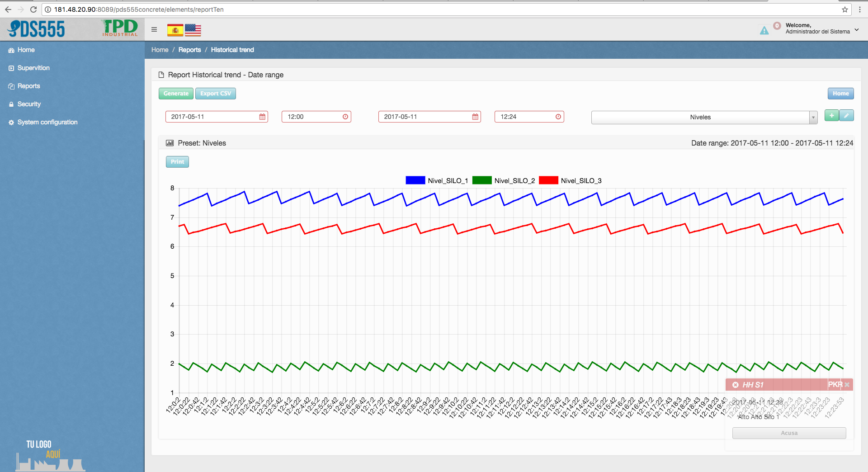Close the HH S1 alarm notification

click(x=847, y=385)
